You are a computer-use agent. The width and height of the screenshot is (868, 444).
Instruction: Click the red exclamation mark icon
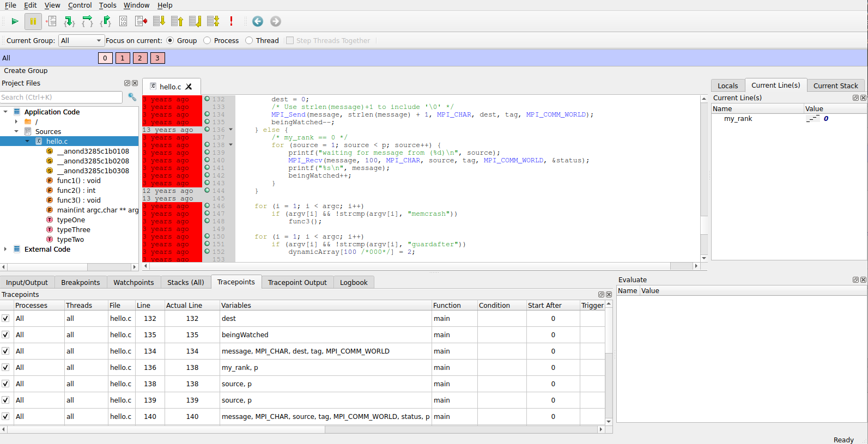click(x=231, y=21)
